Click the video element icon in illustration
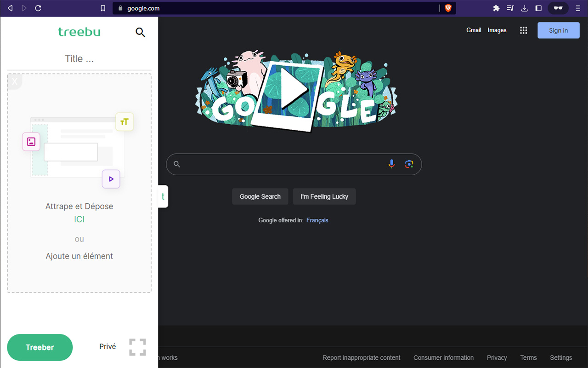This screenshot has width=588, height=368. click(111, 179)
